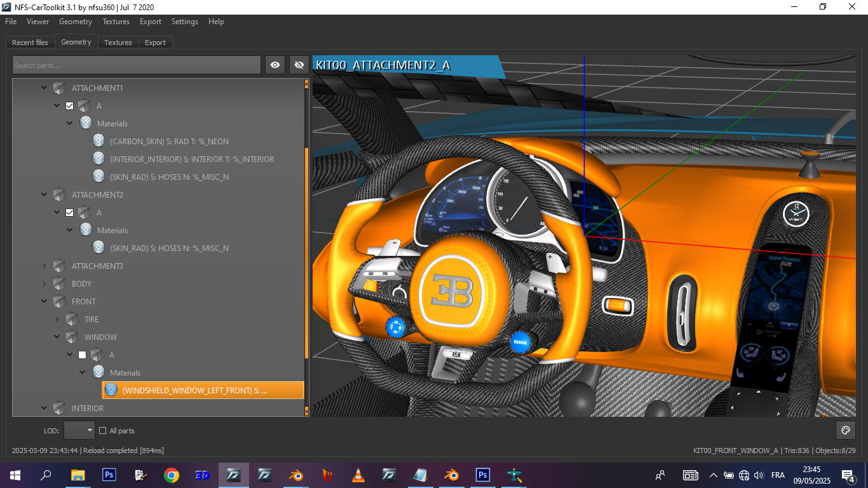868x488 pixels.
Task: Open the notification center icon
Action: (x=848, y=475)
